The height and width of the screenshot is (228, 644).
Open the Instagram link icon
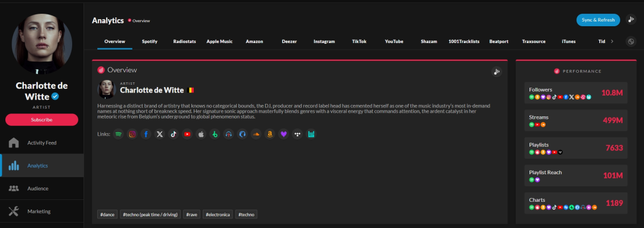pos(132,134)
